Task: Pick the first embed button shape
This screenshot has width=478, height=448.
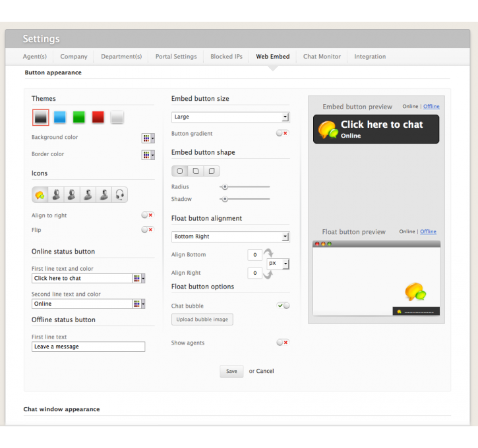Action: coord(180,171)
